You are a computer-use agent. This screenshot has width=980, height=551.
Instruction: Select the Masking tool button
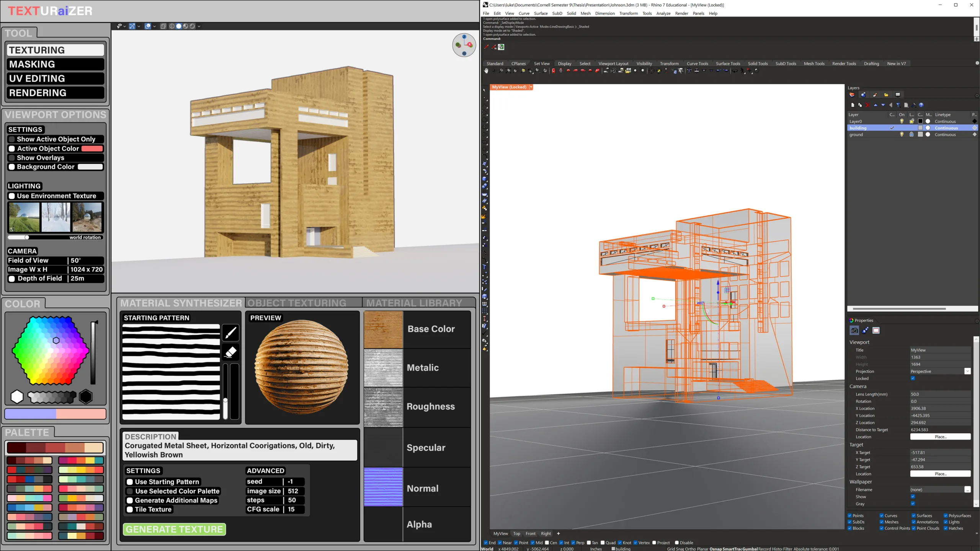[x=56, y=64]
